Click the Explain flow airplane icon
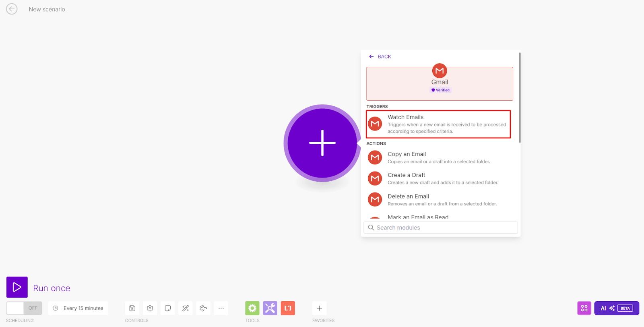 point(203,308)
